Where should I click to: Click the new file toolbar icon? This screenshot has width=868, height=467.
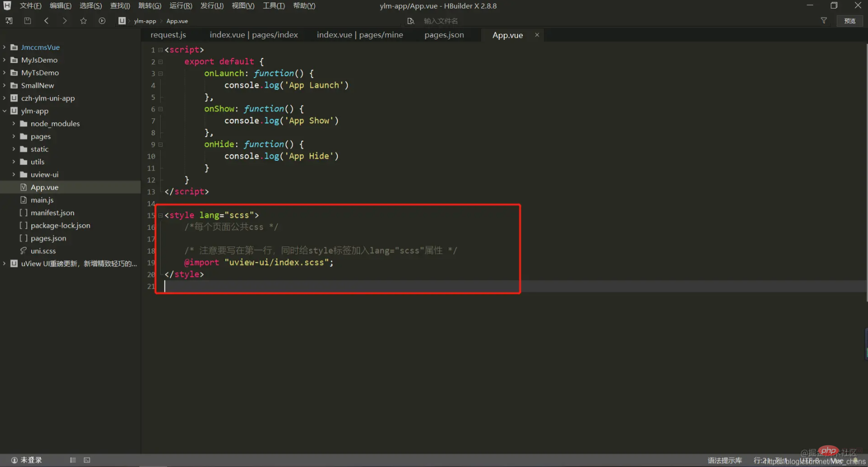pyautogui.click(x=9, y=21)
